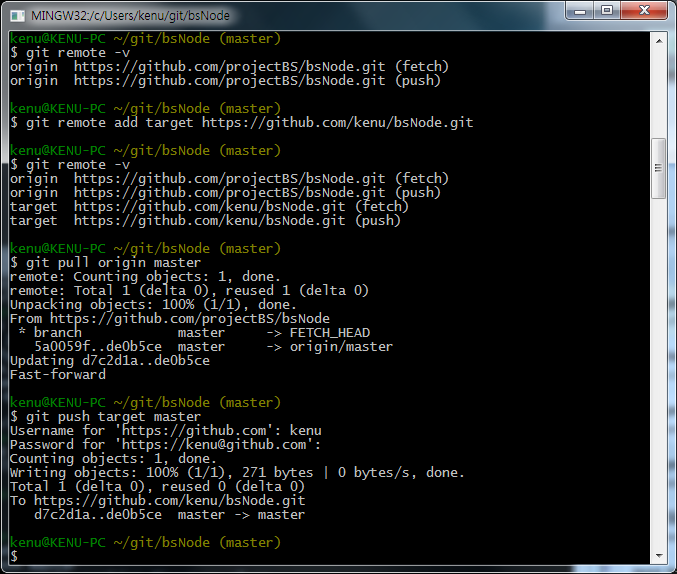Click the 'Password for https://kenu@github.com' line
The image size is (677, 574).
pos(165,445)
